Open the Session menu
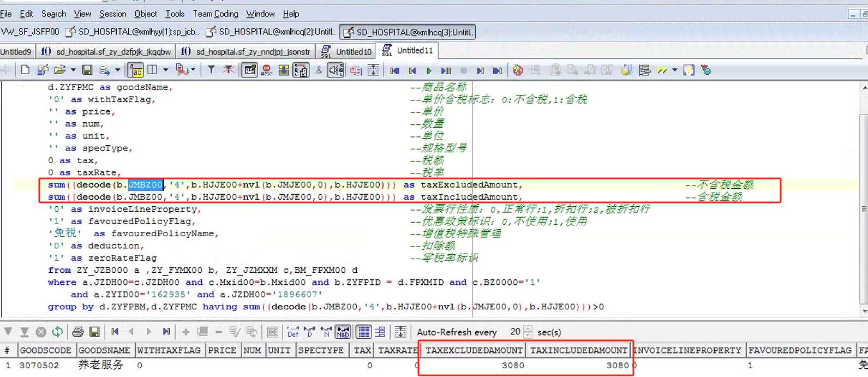The image size is (868, 377). click(x=112, y=14)
